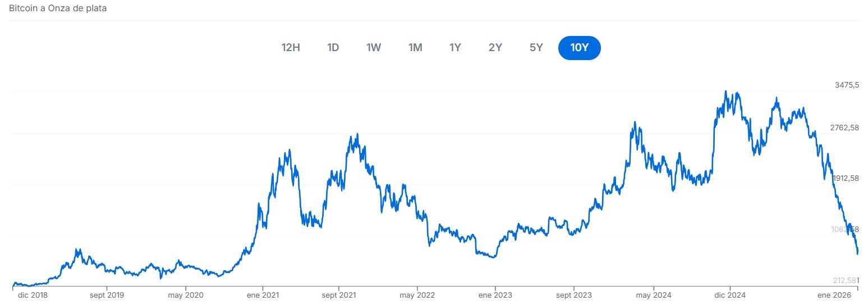Viewport: 868px width, 305px height.
Task: Click the 'sept 2019' date label
Action: 107,295
